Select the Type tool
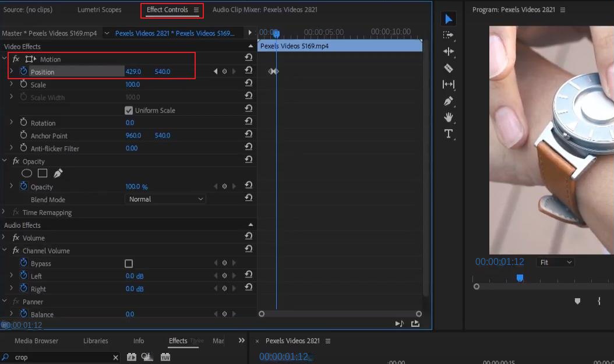The image size is (614, 364). click(449, 134)
